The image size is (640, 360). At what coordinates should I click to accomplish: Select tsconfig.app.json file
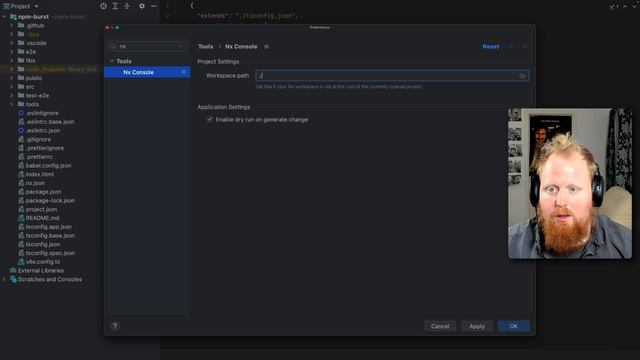[49, 227]
